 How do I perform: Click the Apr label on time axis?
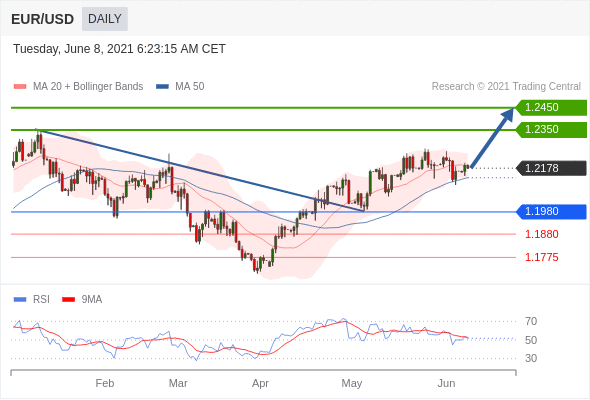(260, 383)
